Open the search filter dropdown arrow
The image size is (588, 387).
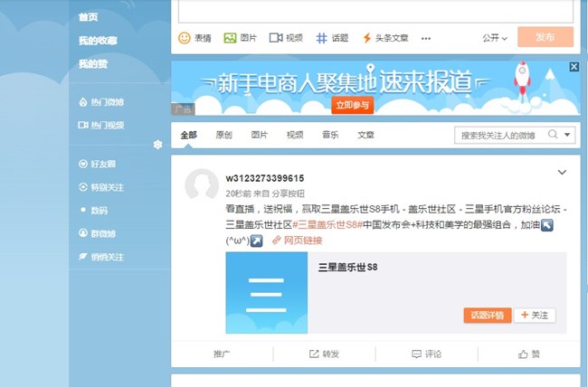click(x=568, y=135)
